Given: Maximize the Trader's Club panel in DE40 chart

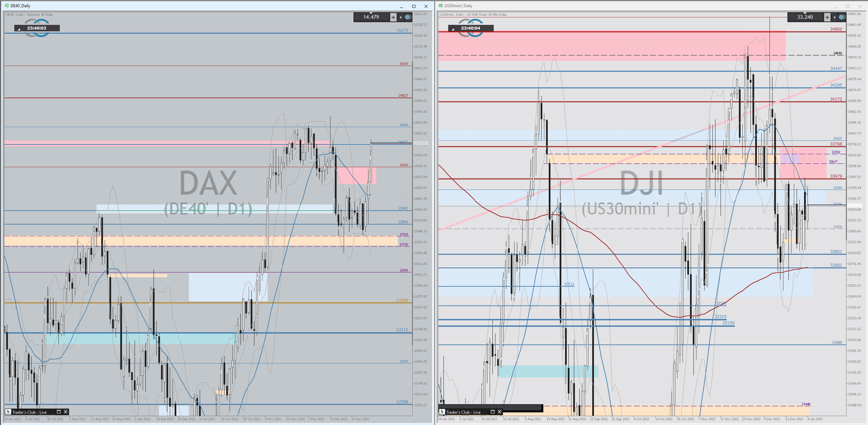Looking at the screenshot, I should (59, 412).
